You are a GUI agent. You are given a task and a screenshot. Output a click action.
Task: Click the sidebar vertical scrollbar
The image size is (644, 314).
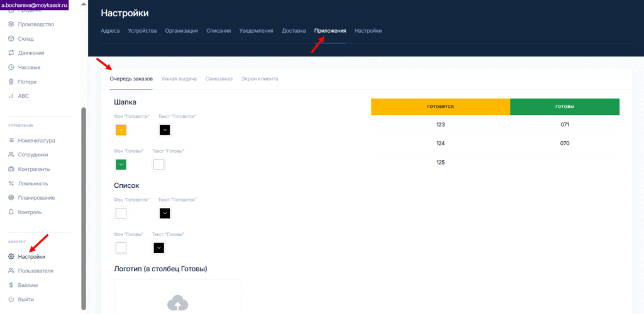pos(84,208)
